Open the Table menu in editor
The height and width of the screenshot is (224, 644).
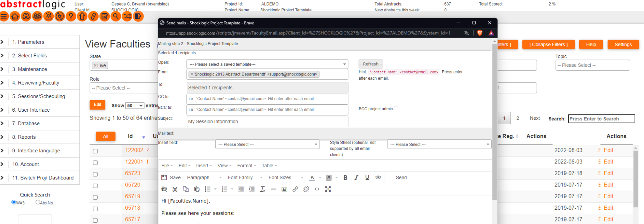269,166
